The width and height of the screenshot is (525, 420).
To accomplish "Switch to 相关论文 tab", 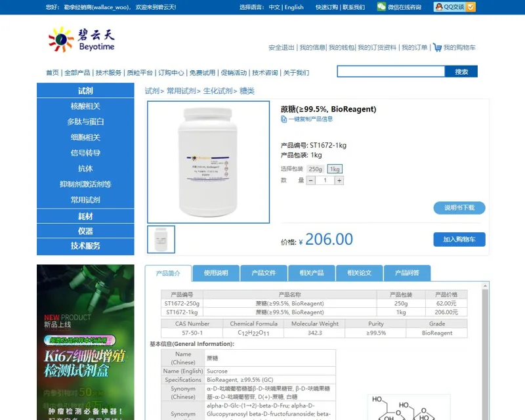I will coord(360,273).
